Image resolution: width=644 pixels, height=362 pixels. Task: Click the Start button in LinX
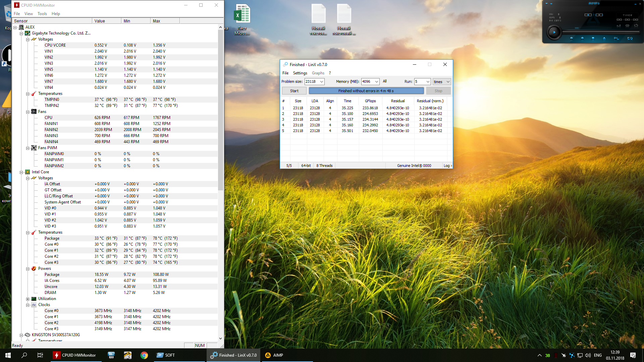click(294, 91)
